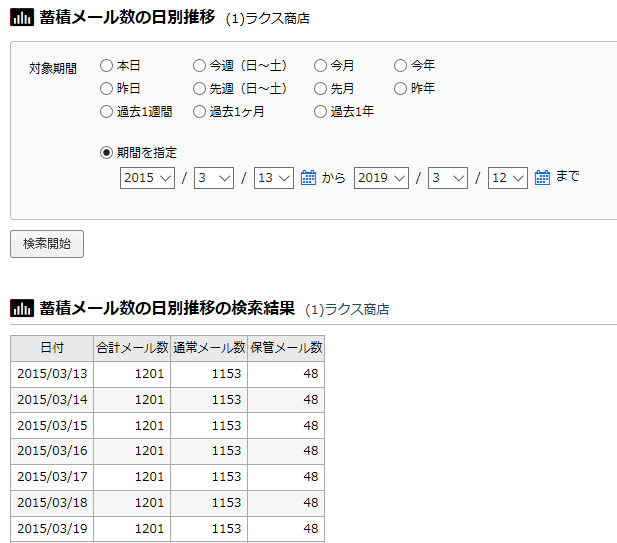
Task: Select the 過去1ヶ月 radio button
Action: point(200,112)
